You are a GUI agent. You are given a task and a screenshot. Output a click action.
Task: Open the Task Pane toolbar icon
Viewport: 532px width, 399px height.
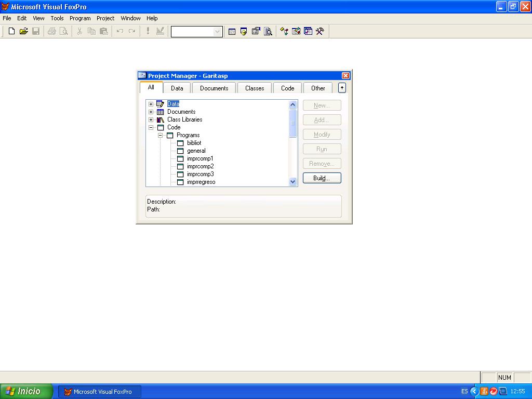(x=308, y=32)
